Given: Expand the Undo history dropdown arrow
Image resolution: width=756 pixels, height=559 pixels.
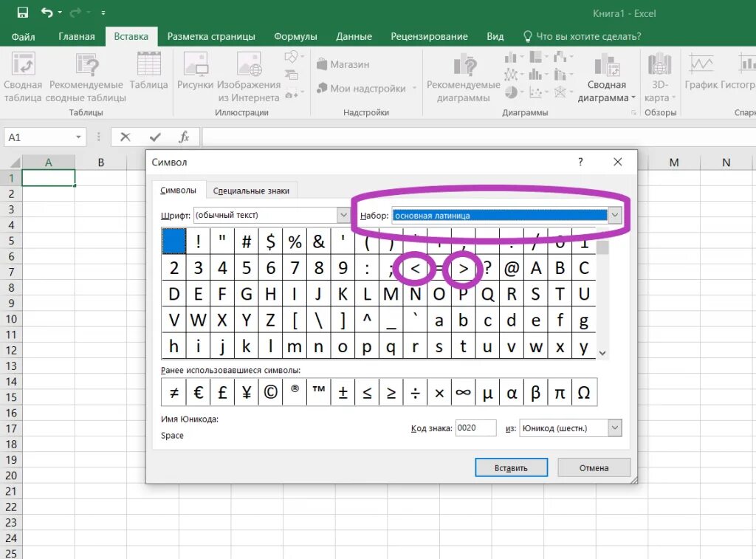Looking at the screenshot, I should click(x=61, y=13).
